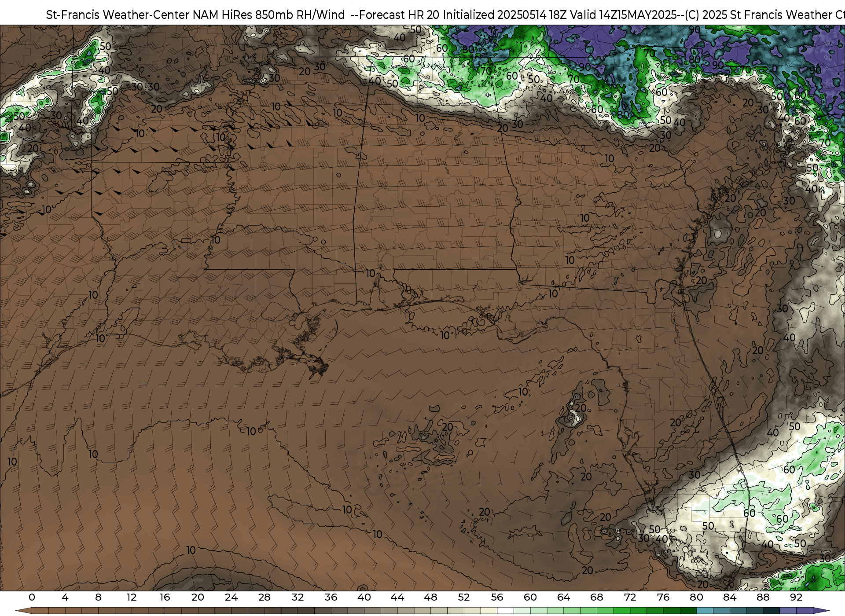This screenshot has height=616, width=845.
Task: Click the colorbar label '64'
Action: [x=563, y=597]
